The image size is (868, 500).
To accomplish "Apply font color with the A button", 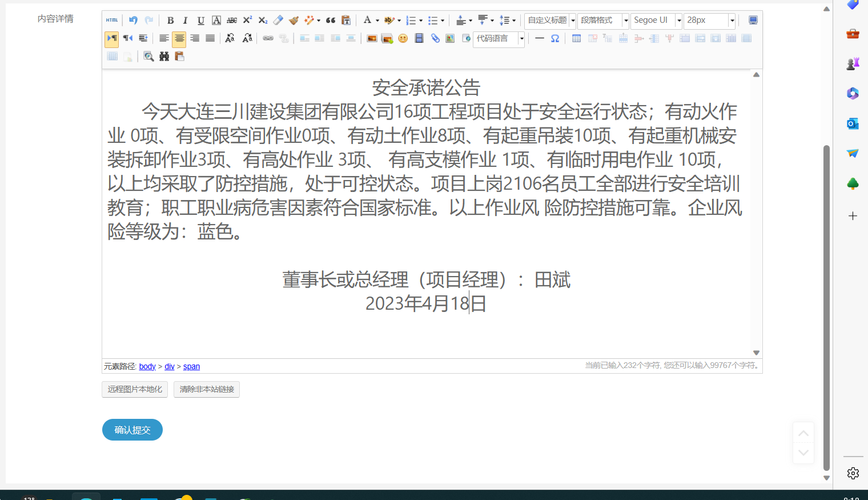I will pos(367,21).
